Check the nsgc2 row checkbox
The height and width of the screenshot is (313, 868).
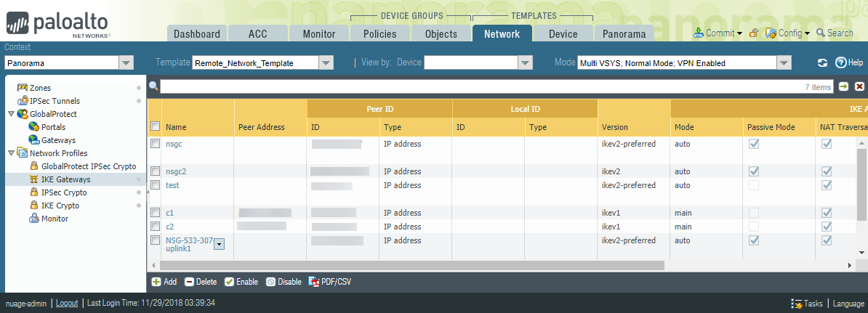pos(156,171)
